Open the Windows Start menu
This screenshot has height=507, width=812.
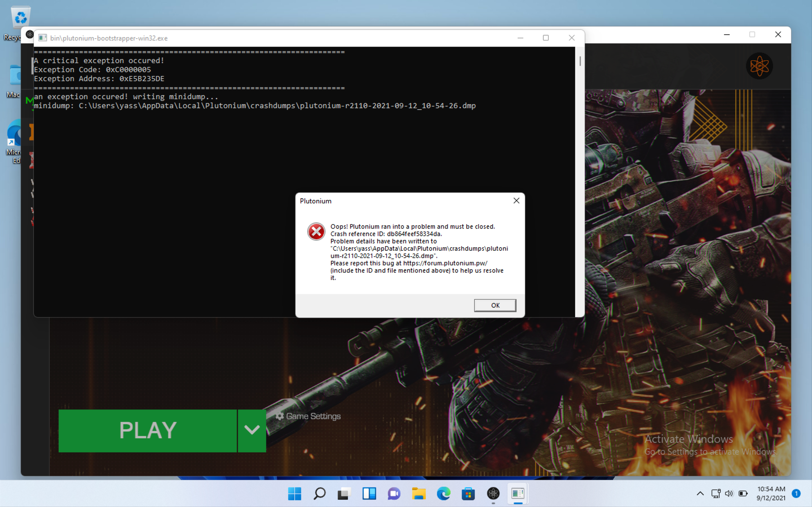point(295,493)
